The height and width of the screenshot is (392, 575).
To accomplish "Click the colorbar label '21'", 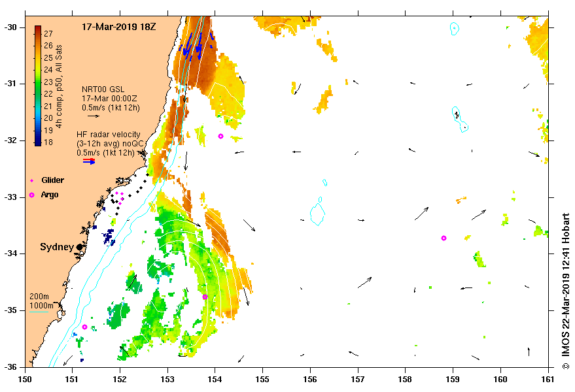I will (x=48, y=106).
